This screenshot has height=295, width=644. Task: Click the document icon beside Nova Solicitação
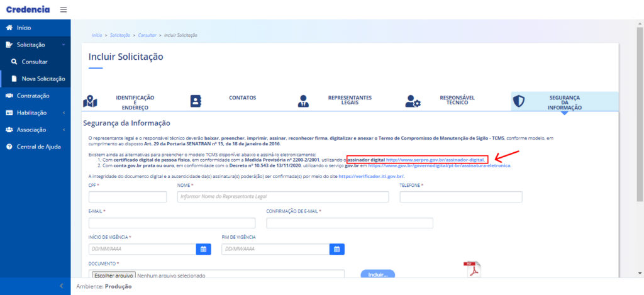14,79
